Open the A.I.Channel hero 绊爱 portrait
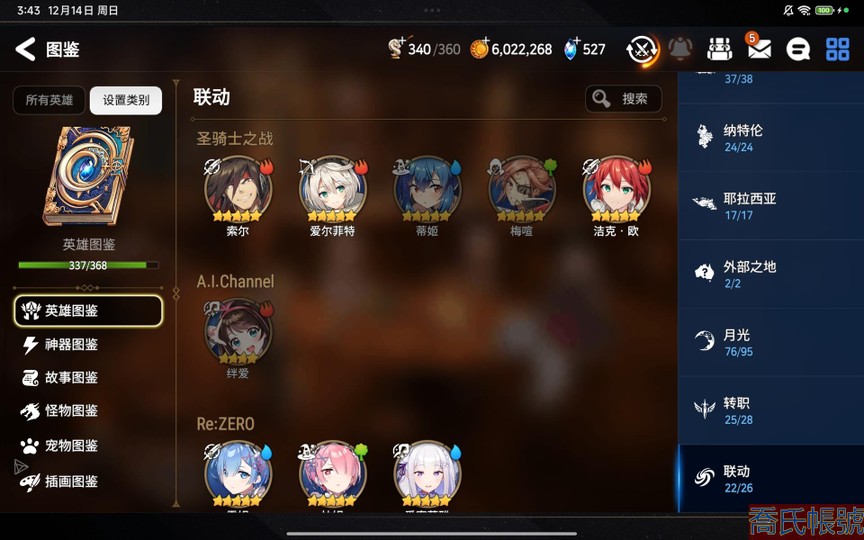The width and height of the screenshot is (864, 540). pos(237,333)
